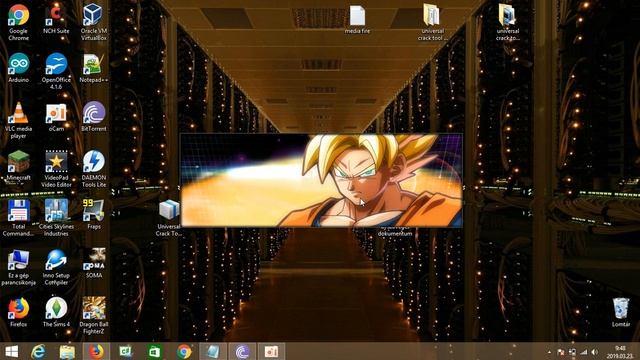Select the BitTorrent desktop shortcut
640x360 pixels.
pyautogui.click(x=93, y=117)
